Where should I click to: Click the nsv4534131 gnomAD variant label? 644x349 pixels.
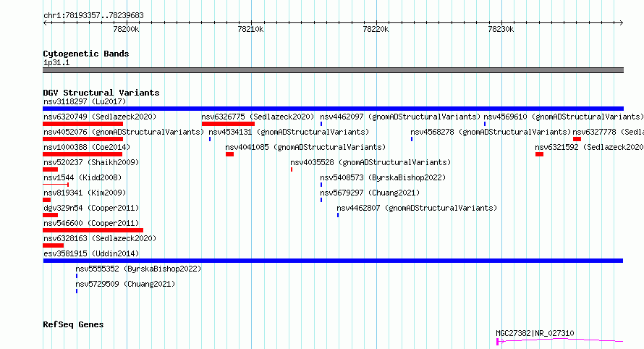289,132
